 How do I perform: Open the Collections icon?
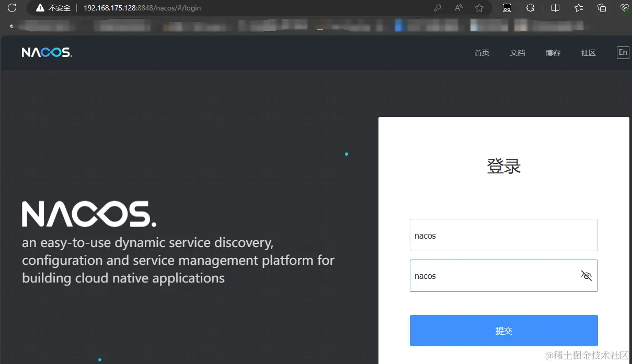coord(602,8)
